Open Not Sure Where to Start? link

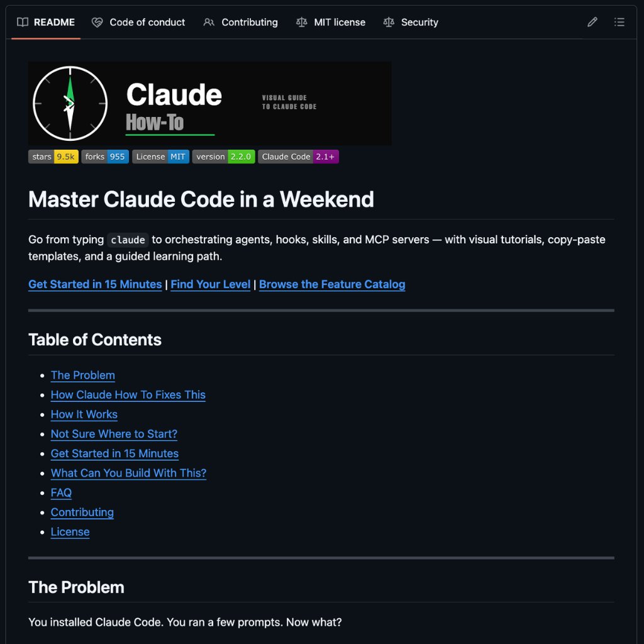point(114,434)
